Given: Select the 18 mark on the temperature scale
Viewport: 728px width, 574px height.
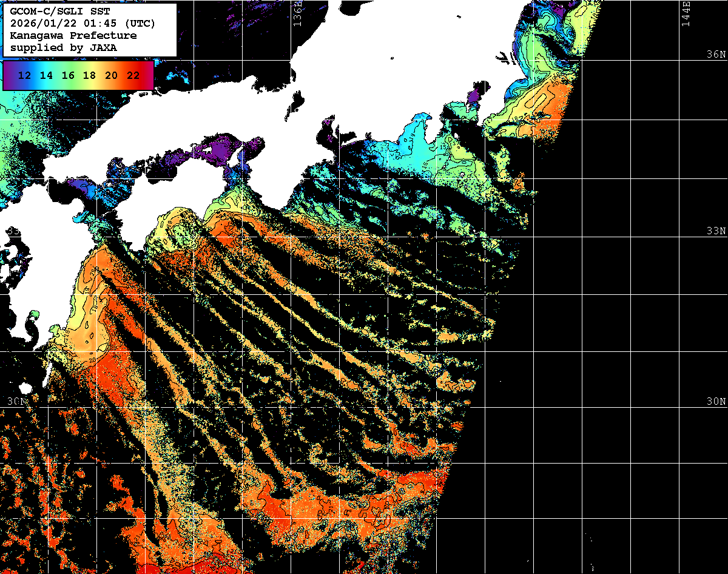Looking at the screenshot, I should pyautogui.click(x=90, y=76).
